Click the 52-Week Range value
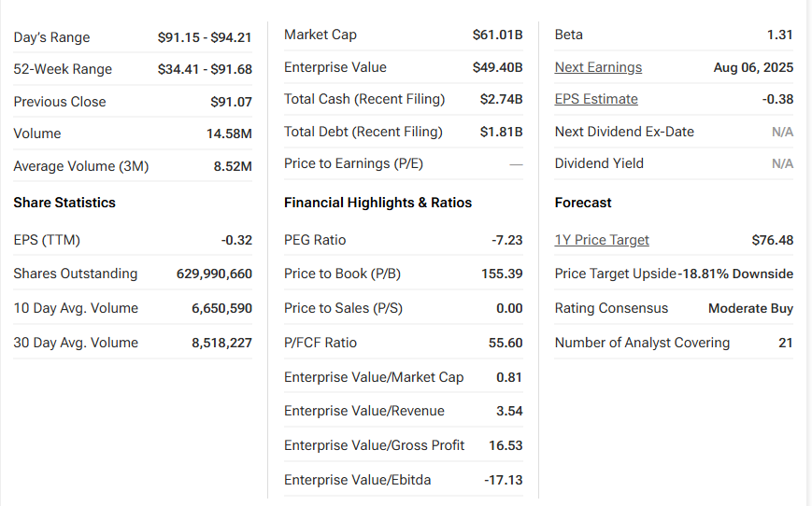 pyautogui.click(x=205, y=69)
